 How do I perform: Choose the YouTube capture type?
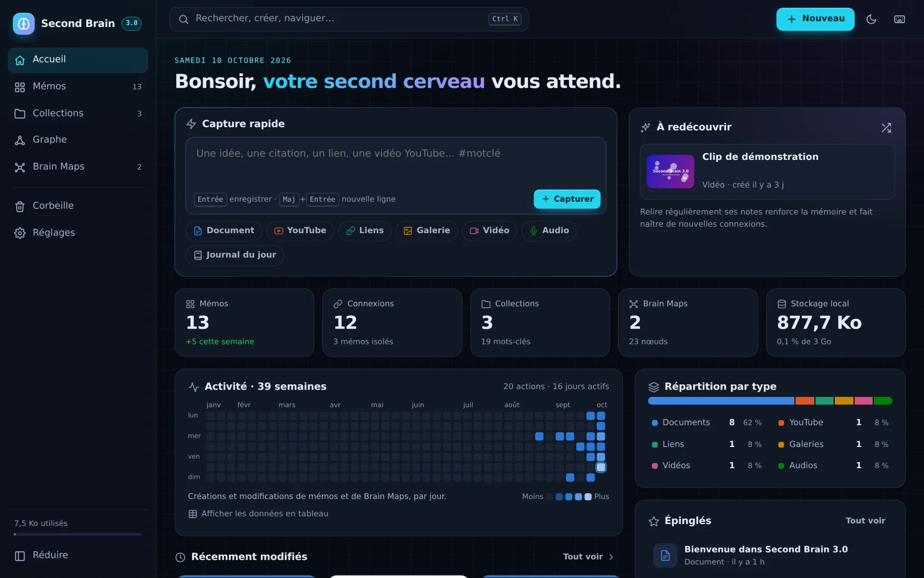[300, 231]
